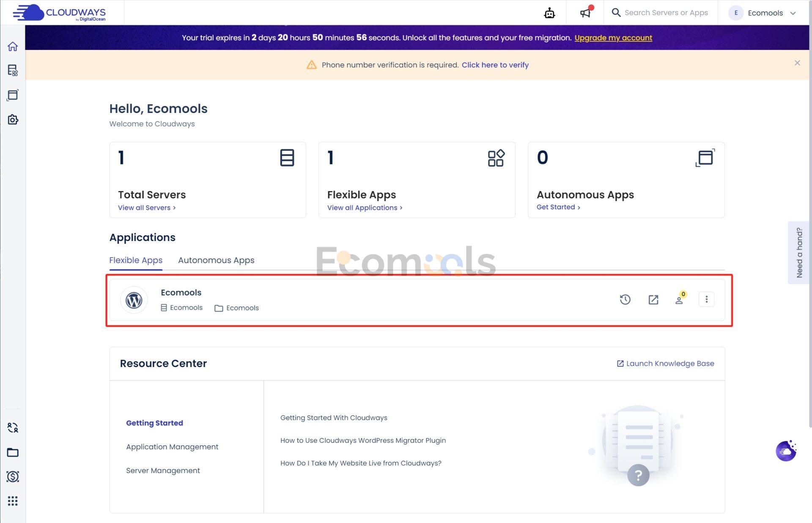Open View all Applications link

pyautogui.click(x=365, y=208)
